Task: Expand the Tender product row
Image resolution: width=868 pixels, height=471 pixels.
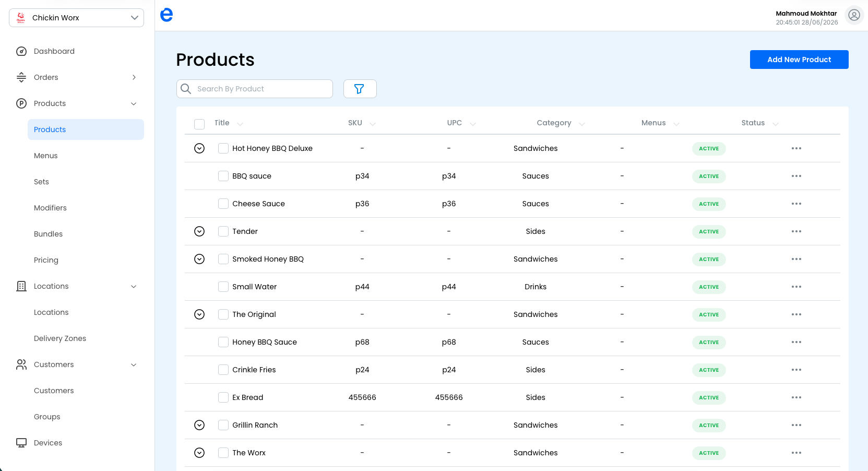Action: coord(199,231)
